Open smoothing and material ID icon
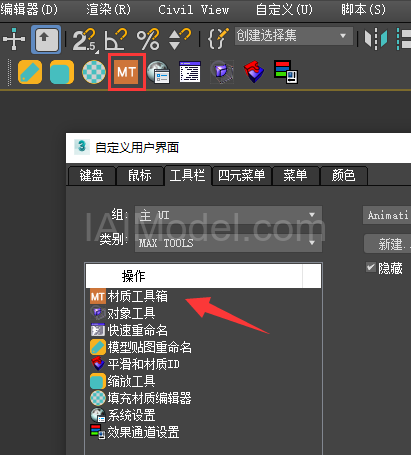Screen dimensions: 411x455 pos(254,72)
